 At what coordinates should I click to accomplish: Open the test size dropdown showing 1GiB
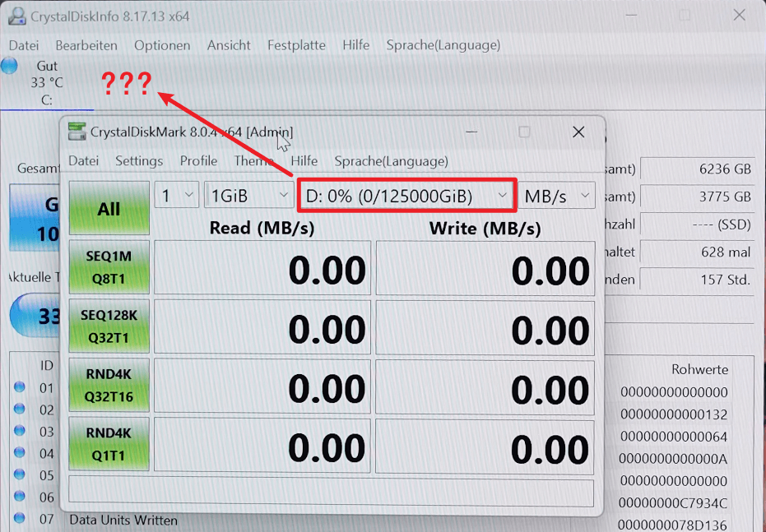(249, 196)
